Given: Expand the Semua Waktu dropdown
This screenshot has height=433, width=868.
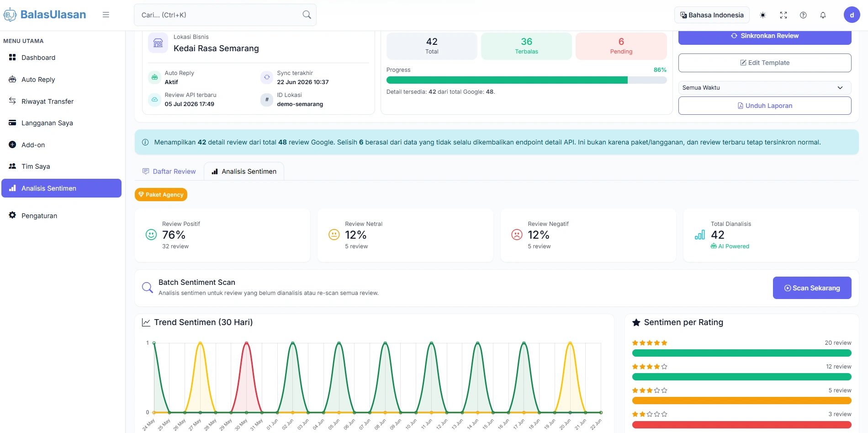Looking at the screenshot, I should point(765,87).
